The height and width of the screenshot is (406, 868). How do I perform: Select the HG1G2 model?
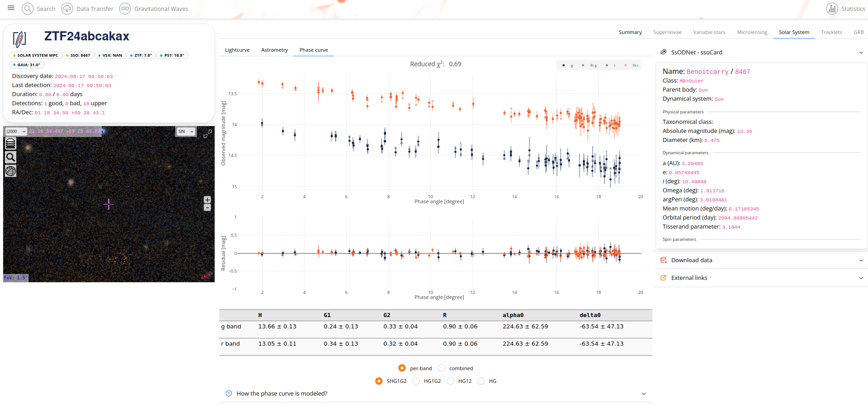416,381
